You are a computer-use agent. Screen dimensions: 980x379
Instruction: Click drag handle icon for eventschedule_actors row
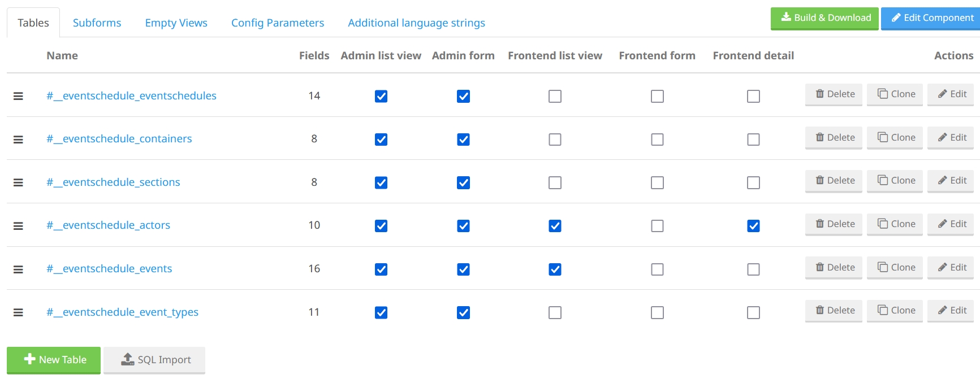tap(18, 226)
